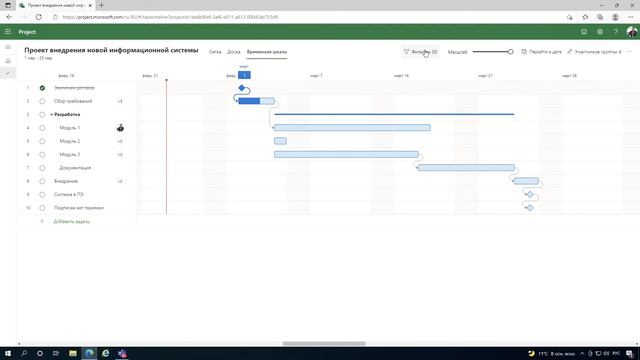Mark Документация as complete
This screenshot has height=360, width=640.
[42, 168]
